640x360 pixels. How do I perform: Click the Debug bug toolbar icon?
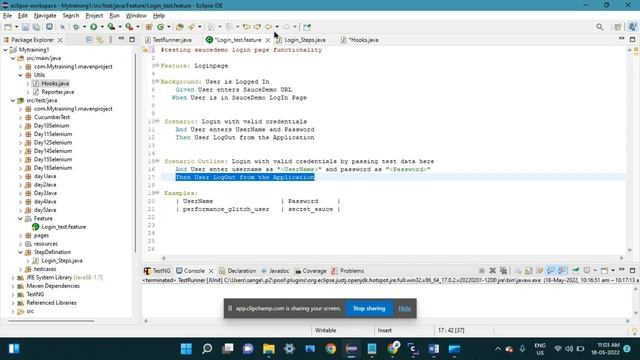[76, 27]
